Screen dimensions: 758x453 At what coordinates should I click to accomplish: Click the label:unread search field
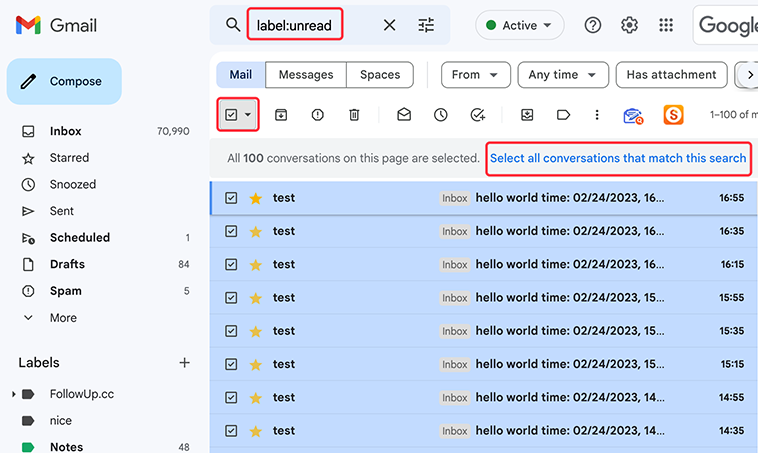(294, 25)
